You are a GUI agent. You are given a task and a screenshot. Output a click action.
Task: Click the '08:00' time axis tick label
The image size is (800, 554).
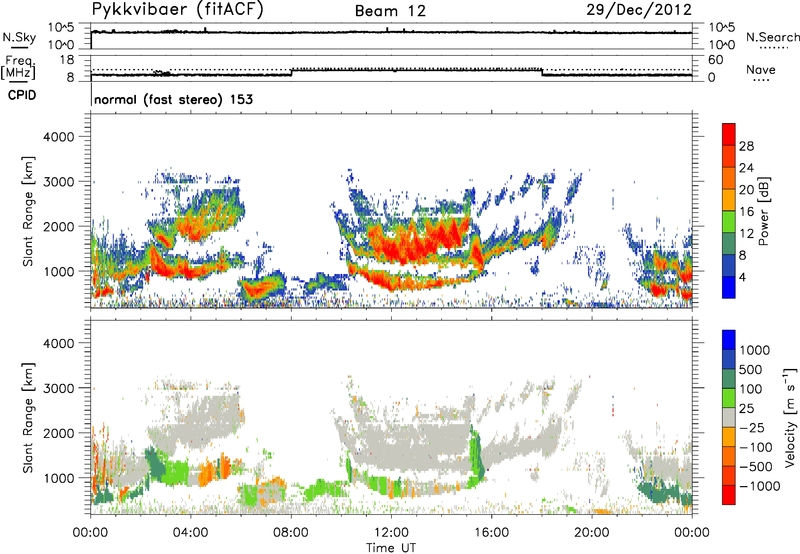pyautogui.click(x=291, y=533)
